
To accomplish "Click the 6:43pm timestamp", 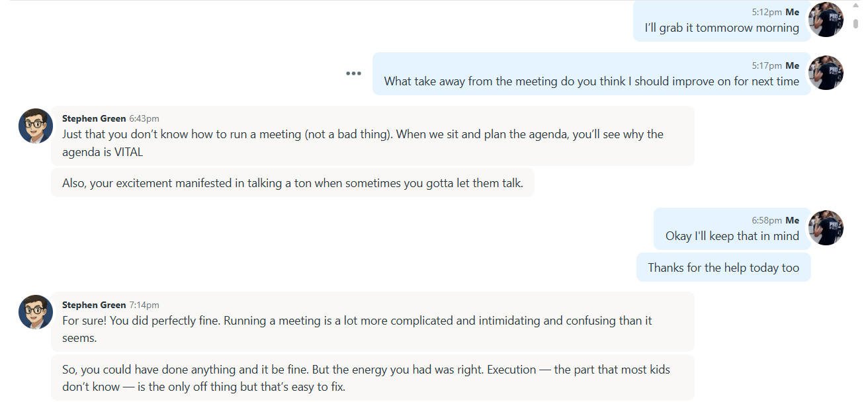I will point(144,118).
